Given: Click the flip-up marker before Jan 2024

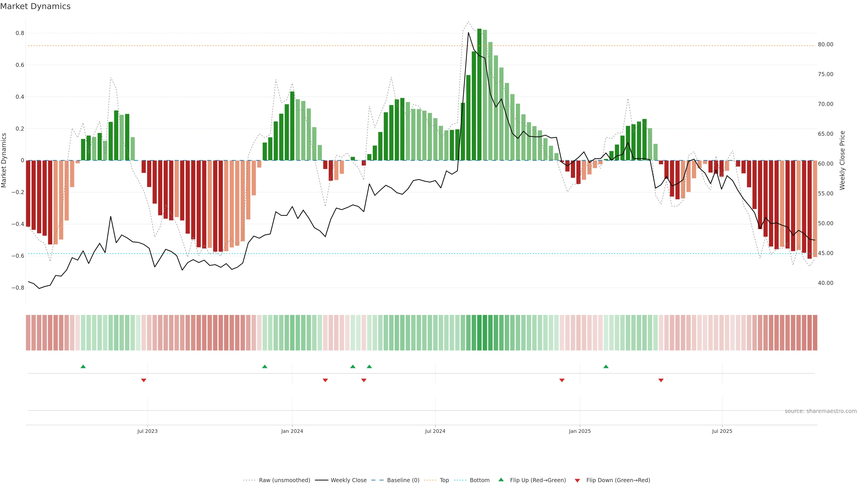Looking at the screenshot, I should 264,366.
